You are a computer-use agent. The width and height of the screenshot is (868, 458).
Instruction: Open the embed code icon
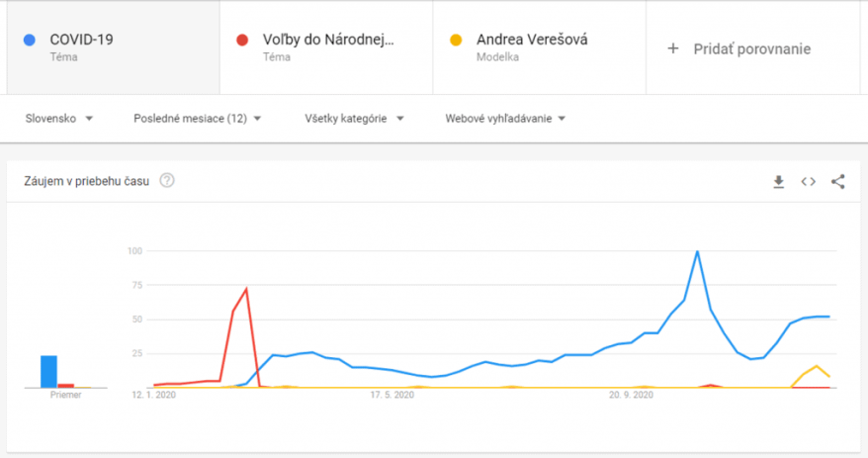[x=809, y=182]
